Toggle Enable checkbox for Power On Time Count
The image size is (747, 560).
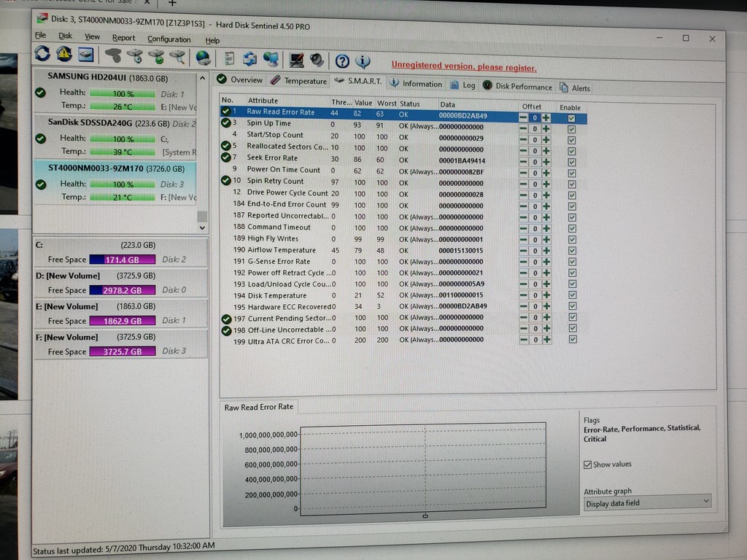tap(572, 174)
